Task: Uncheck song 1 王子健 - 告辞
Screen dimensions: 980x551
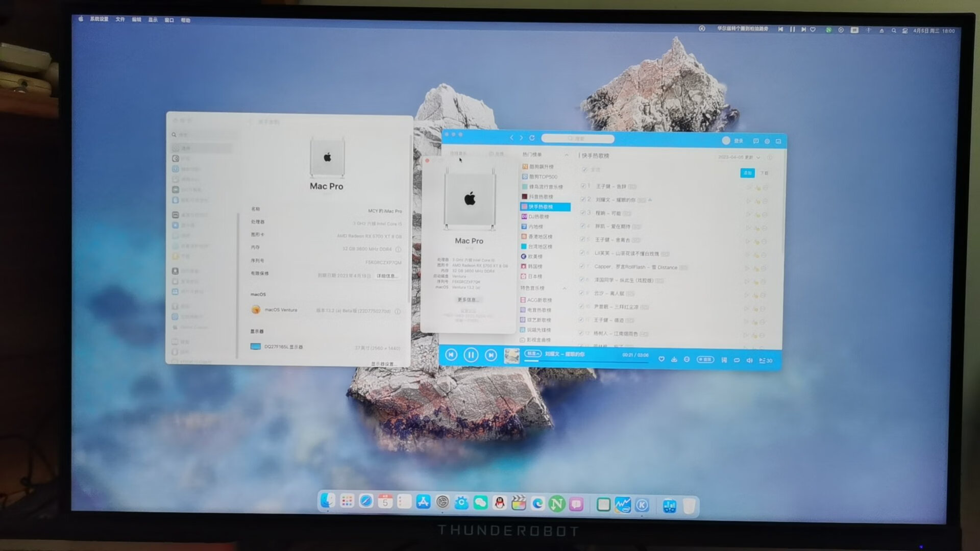Action: [x=583, y=186]
